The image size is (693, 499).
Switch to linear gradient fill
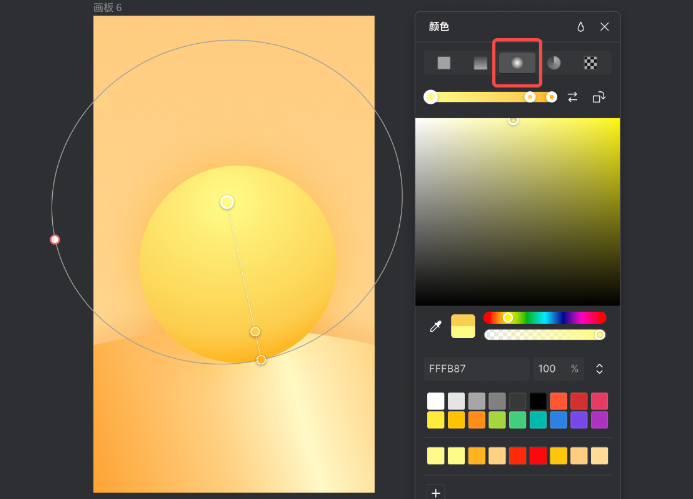click(481, 63)
